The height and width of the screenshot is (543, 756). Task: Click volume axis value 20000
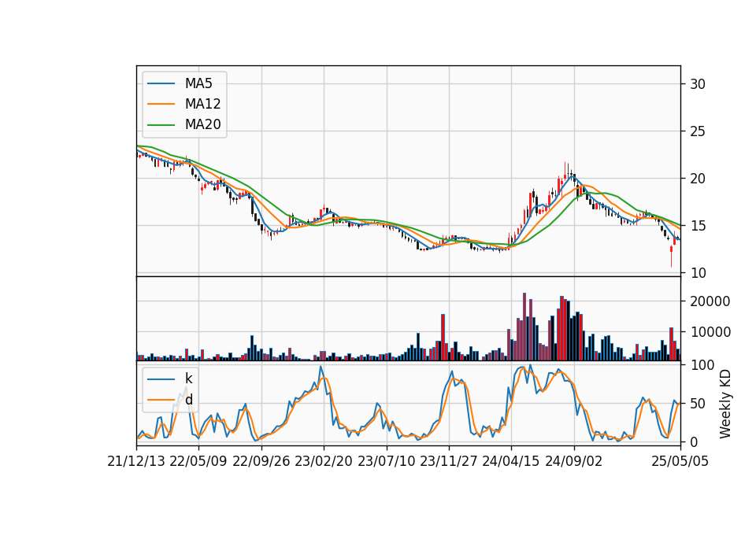(x=710, y=301)
